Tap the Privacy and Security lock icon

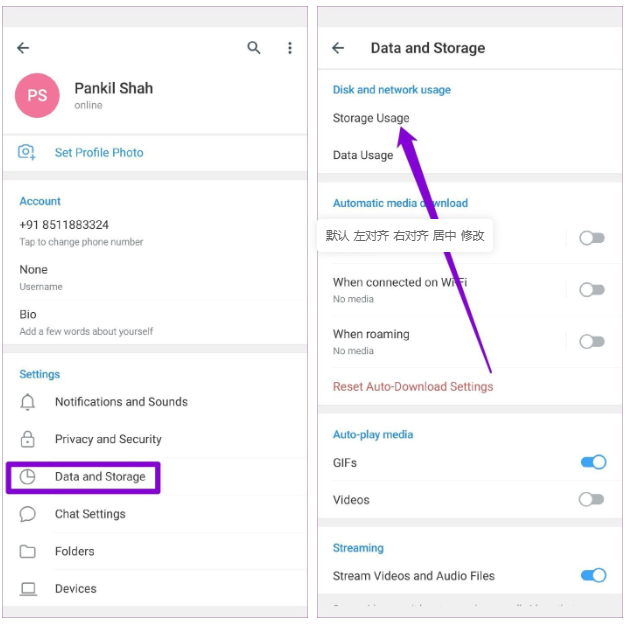click(x=28, y=439)
